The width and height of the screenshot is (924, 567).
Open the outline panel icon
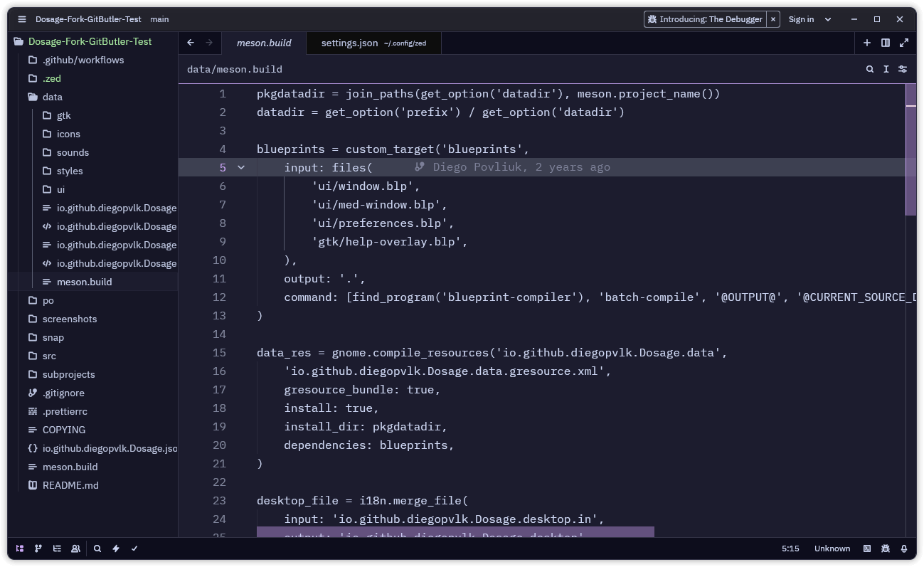[57, 549]
